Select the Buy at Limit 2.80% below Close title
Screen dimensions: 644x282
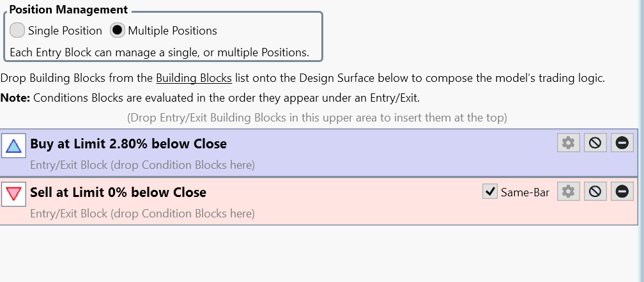click(128, 144)
